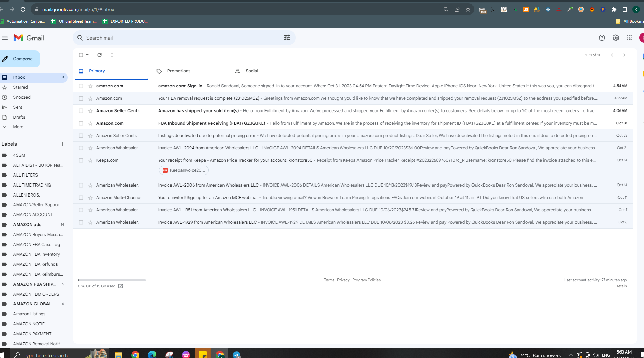This screenshot has height=358, width=644.
Task: Open Chrome zoom magnifier in address bar
Action: click(x=446, y=9)
